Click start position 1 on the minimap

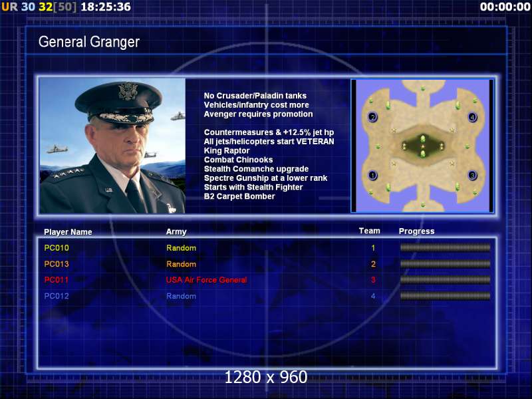372,176
